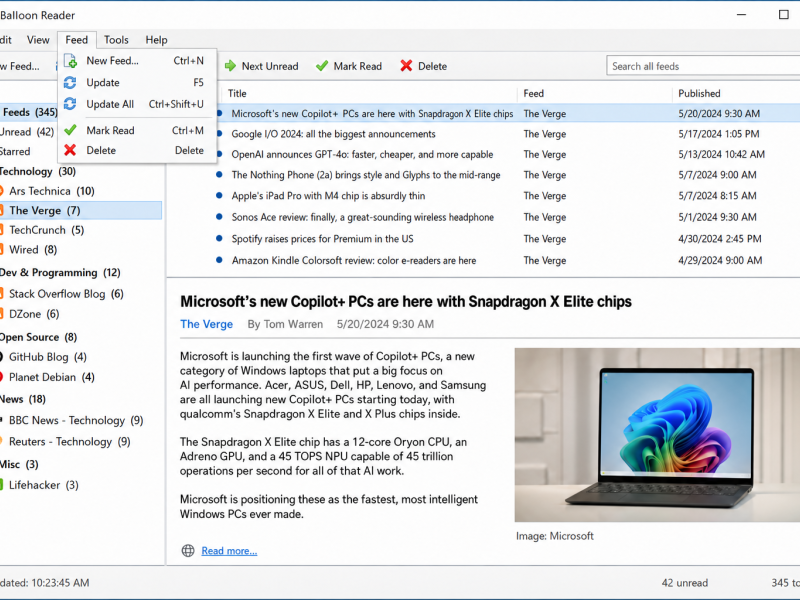Viewport: 800px width, 600px height.
Task: Click the green Next Unread arrow icon
Action: [231, 66]
